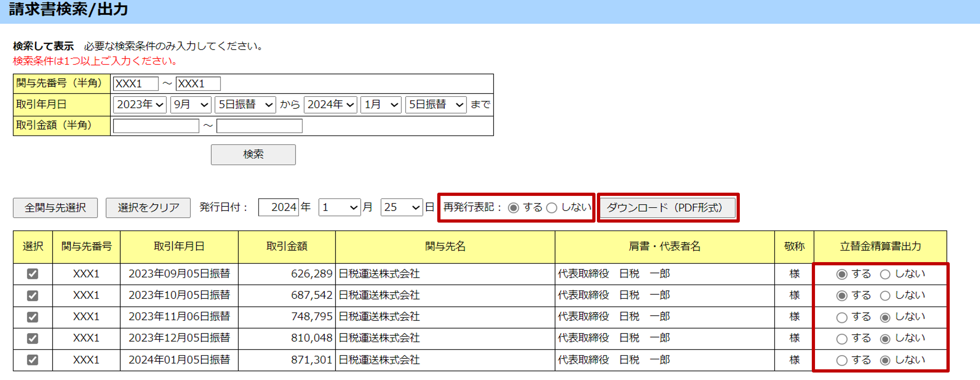Screen dimensions: 980x380
Task: Download invoices with ダウンロード（PDF形式） button
Action: point(667,208)
